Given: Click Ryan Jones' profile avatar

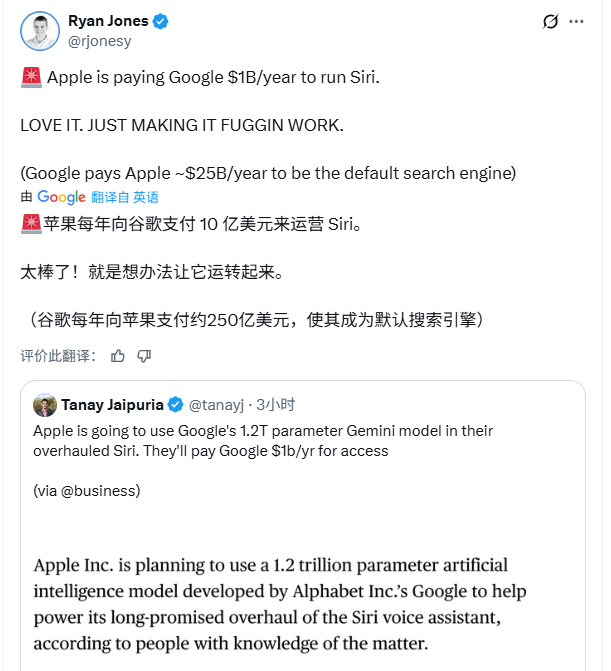Looking at the screenshot, I should click(39, 31).
